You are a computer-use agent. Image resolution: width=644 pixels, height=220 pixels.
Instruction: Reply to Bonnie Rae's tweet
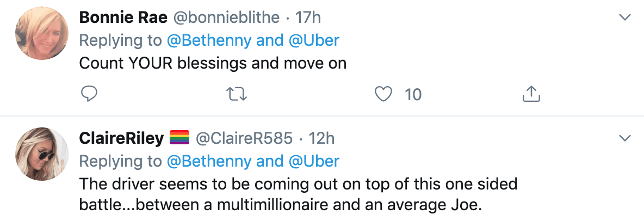pos(89,95)
